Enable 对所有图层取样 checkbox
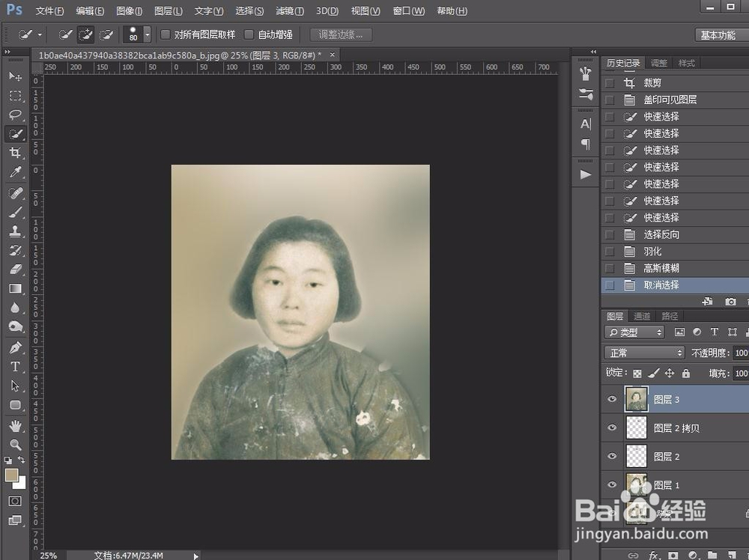This screenshot has width=749, height=560. [166, 34]
